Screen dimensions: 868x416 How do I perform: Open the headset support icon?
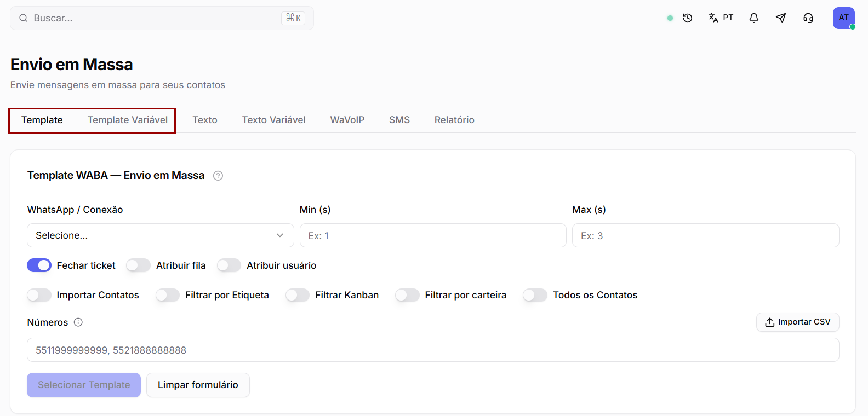tap(808, 18)
